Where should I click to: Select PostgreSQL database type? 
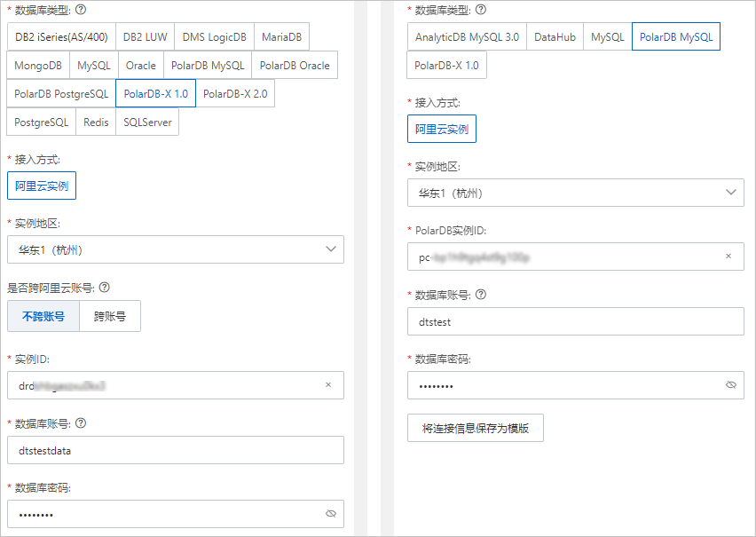(42, 122)
